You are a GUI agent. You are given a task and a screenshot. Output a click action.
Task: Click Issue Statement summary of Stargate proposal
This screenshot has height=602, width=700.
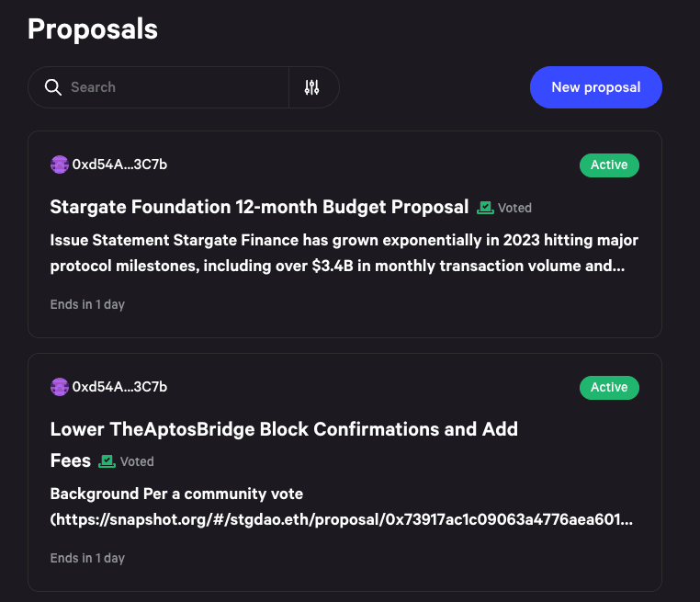(x=344, y=253)
